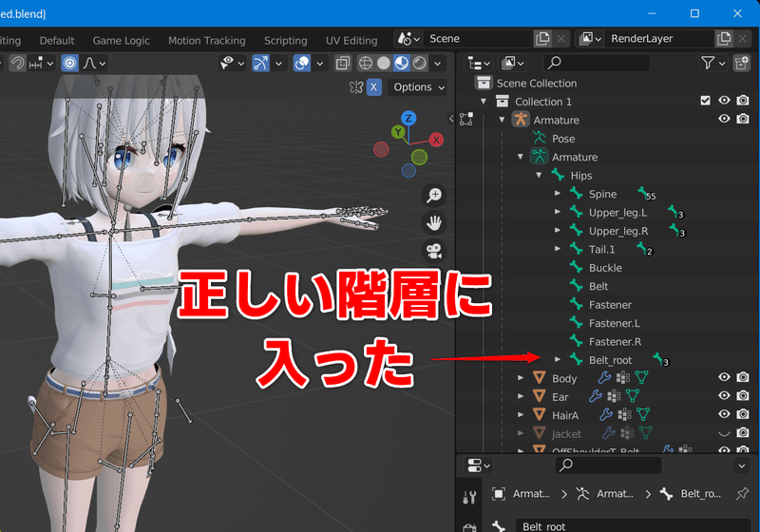Uncheck Collection 1 exclude checkbox
760x532 pixels.
705,101
